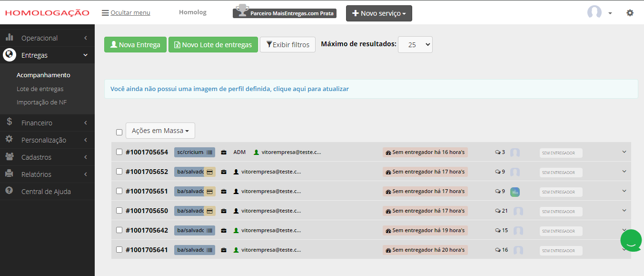
Task: Expand order #1001705651 row details chevron
Action: pos(624,191)
